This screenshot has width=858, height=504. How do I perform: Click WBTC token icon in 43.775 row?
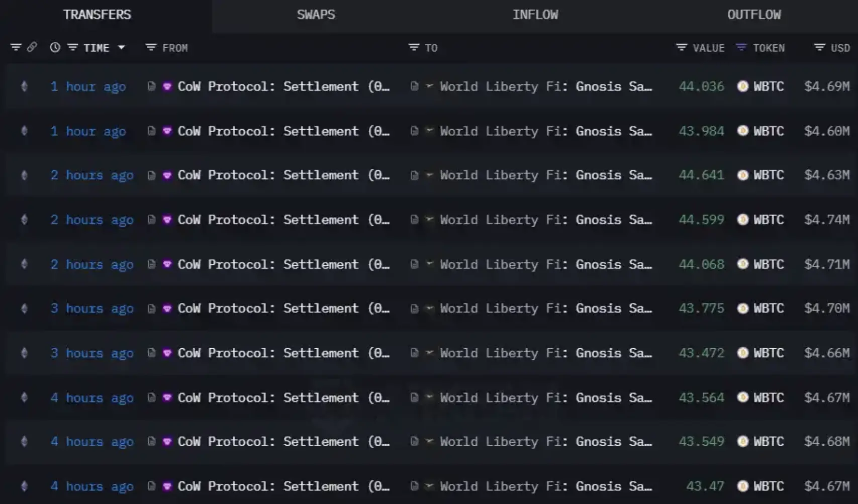[742, 308]
